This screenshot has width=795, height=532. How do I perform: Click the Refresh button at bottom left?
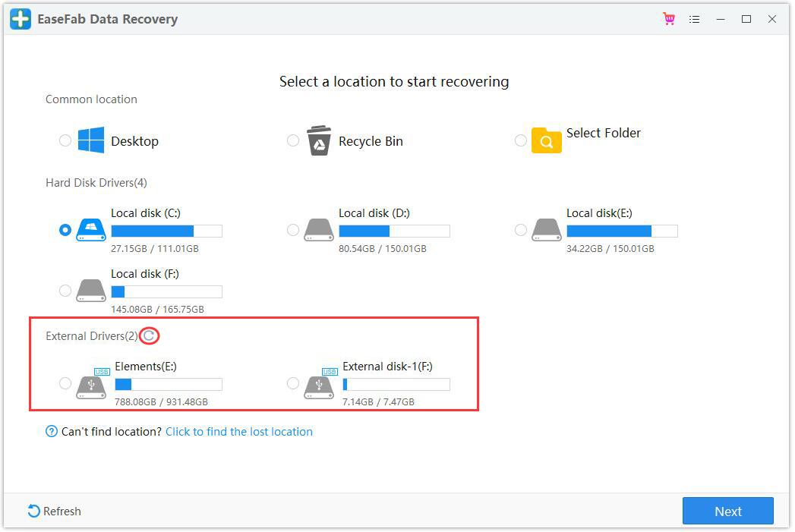(54, 512)
